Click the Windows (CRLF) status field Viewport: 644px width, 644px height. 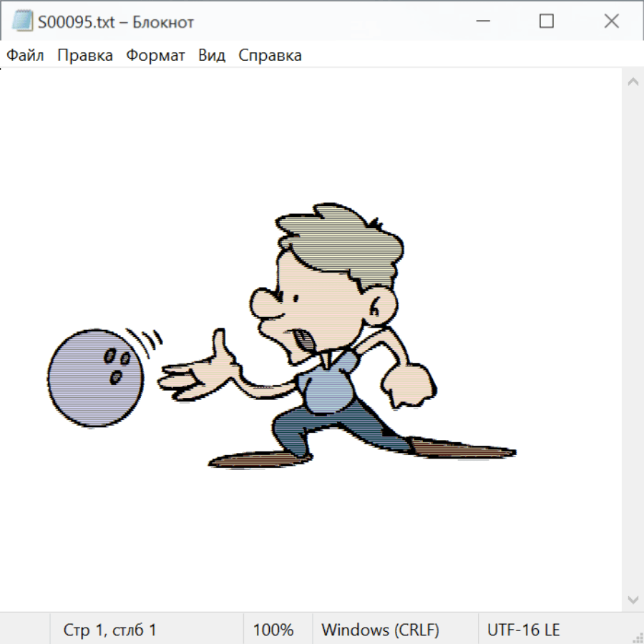point(380,630)
